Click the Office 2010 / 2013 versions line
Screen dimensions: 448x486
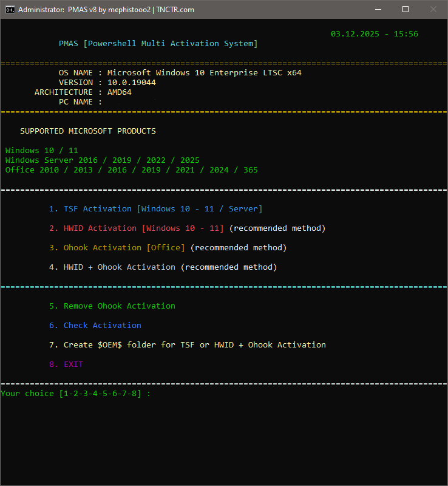point(131,170)
